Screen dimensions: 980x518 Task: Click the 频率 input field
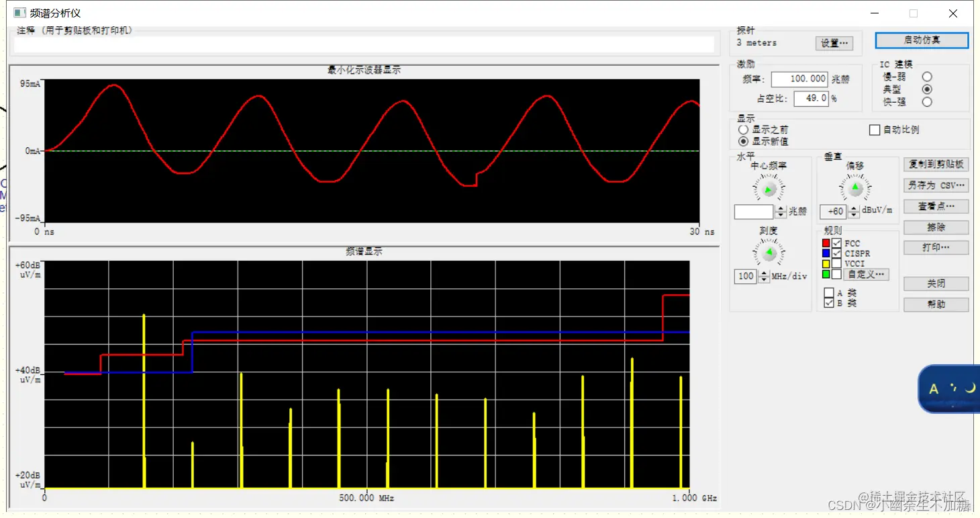799,79
